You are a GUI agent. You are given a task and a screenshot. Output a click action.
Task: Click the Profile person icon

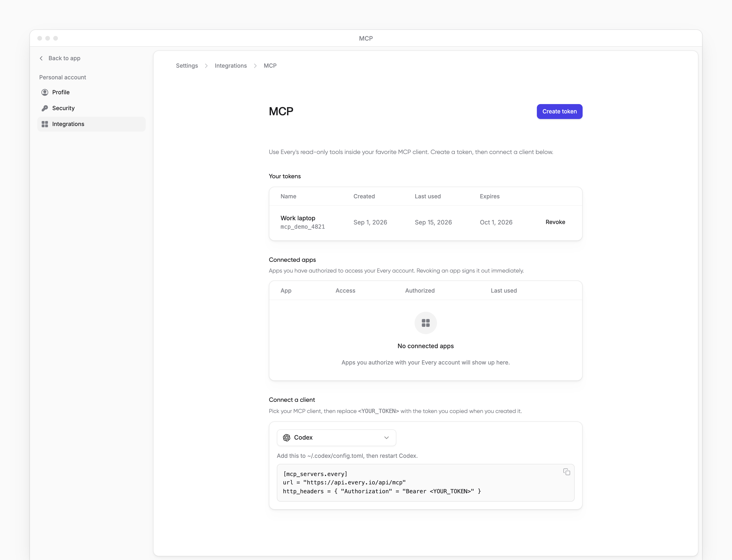click(x=45, y=92)
